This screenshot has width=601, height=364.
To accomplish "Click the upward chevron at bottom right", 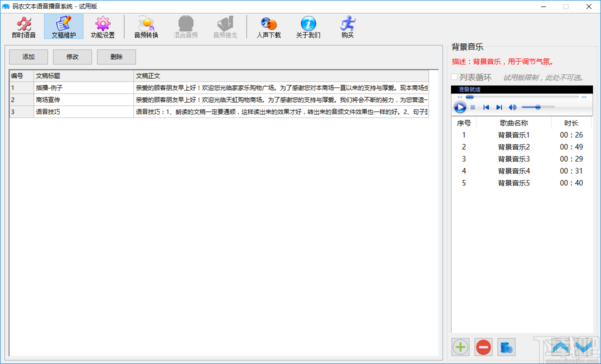I will [560, 347].
